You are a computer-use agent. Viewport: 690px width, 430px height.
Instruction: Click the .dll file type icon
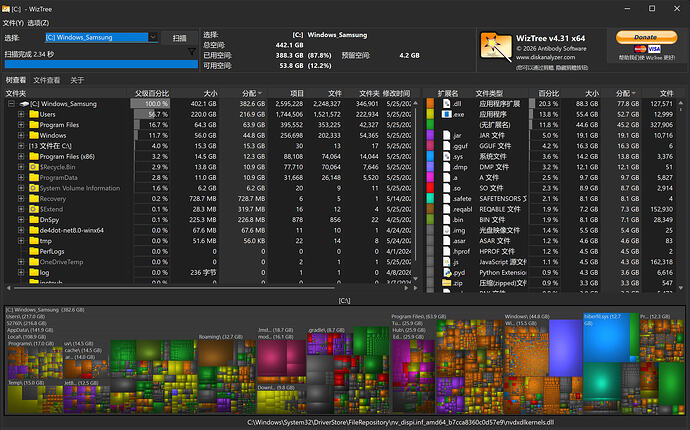pos(447,103)
